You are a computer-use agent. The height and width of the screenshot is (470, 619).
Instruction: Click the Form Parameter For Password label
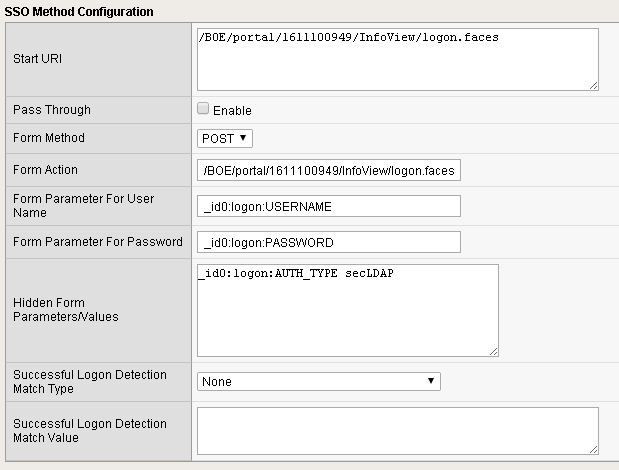point(97,242)
